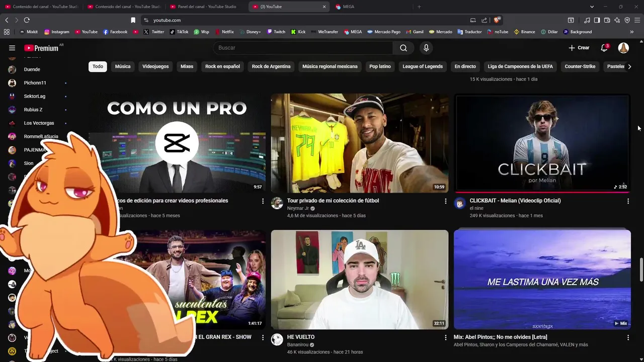The width and height of the screenshot is (644, 362).
Task: Open options menu for HE VUELTO video
Action: pyautogui.click(x=445, y=338)
